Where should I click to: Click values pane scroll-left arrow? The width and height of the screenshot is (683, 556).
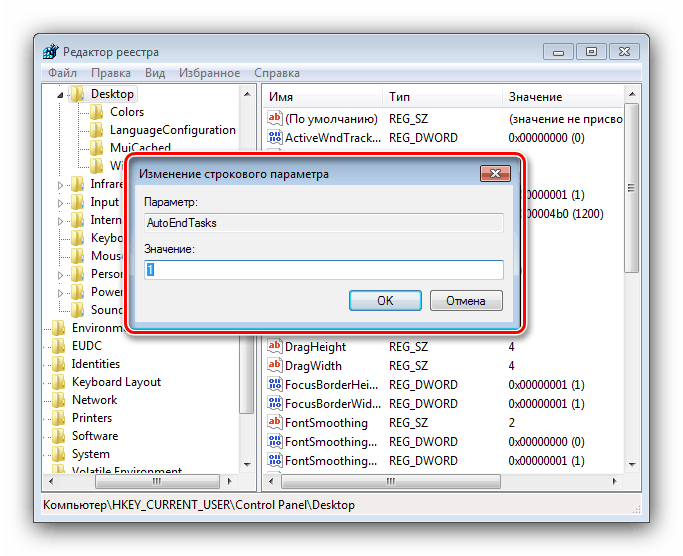point(271,481)
